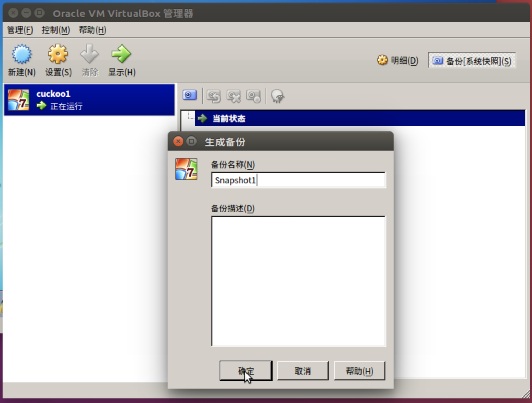
Task: Select the cuckoo1 virtual machine entry
Action: [x=89, y=100]
